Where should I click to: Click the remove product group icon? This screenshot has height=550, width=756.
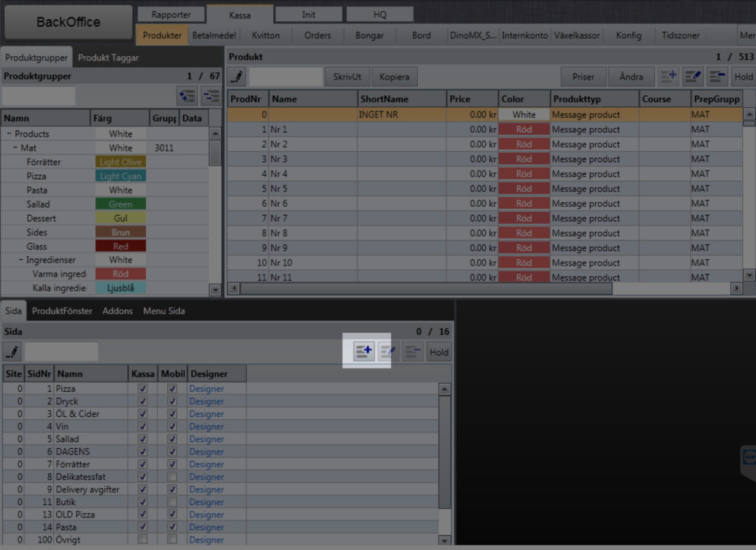point(211,96)
